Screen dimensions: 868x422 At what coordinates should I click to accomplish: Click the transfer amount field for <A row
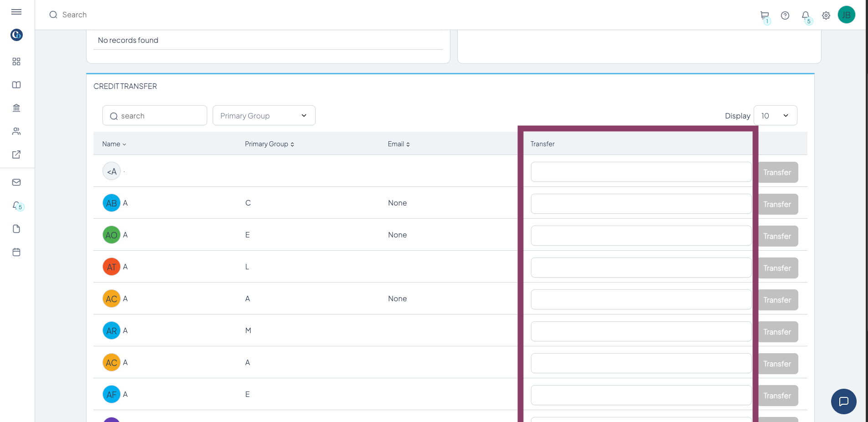point(641,172)
